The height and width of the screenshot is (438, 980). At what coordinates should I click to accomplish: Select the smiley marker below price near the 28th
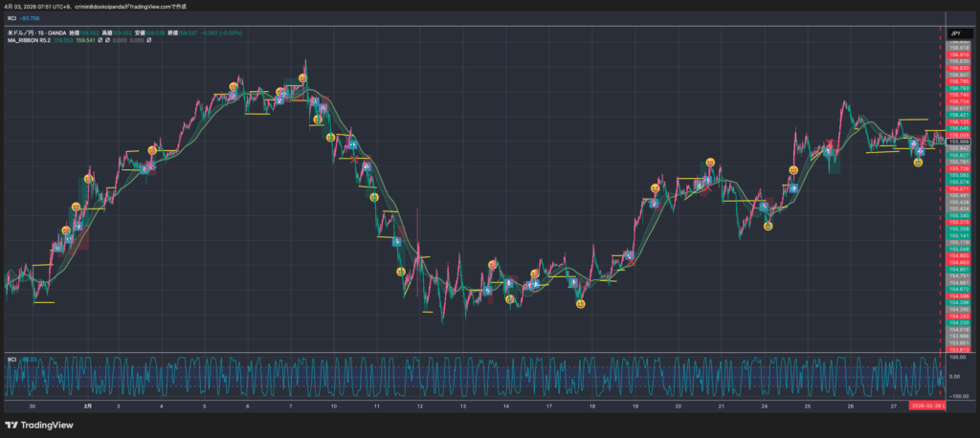pyautogui.click(x=917, y=163)
